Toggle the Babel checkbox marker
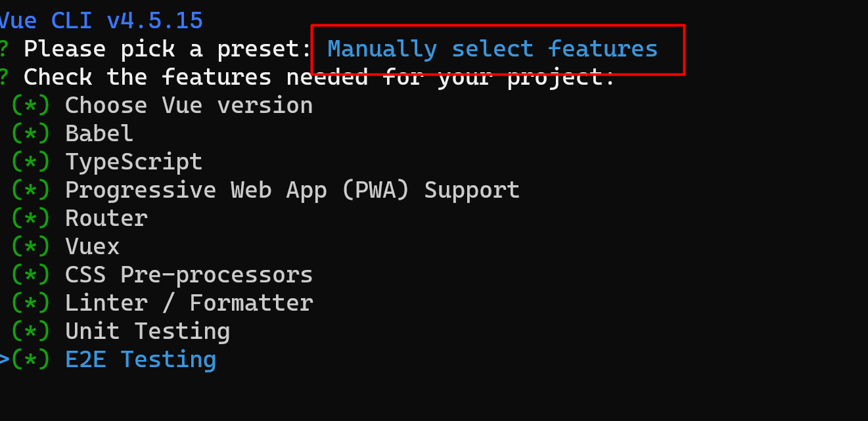 pos(31,134)
